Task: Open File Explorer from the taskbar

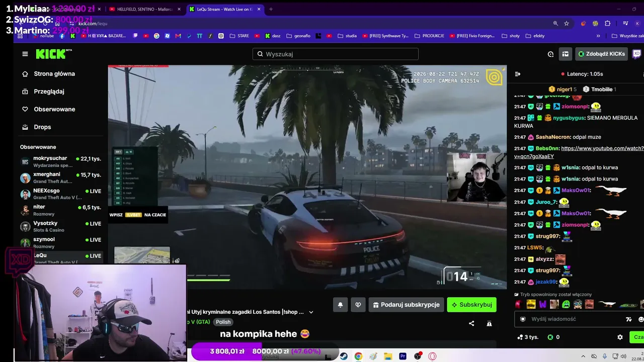Action: tap(388, 356)
